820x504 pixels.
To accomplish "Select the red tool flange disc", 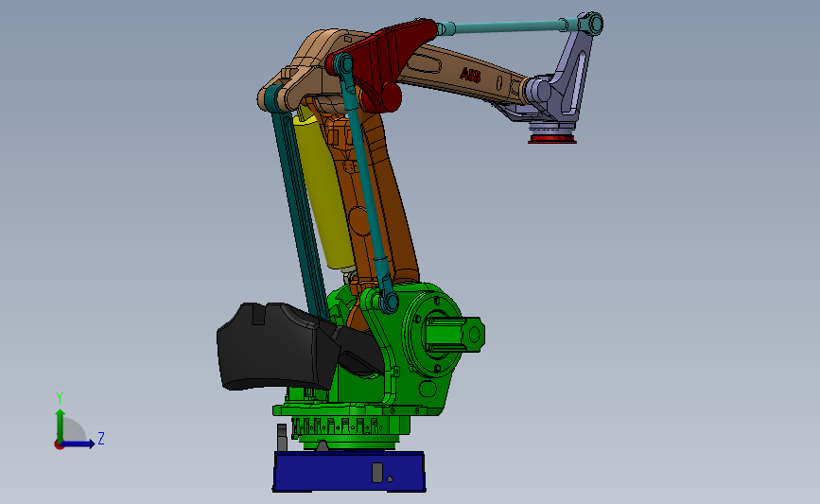I will click(x=552, y=139).
